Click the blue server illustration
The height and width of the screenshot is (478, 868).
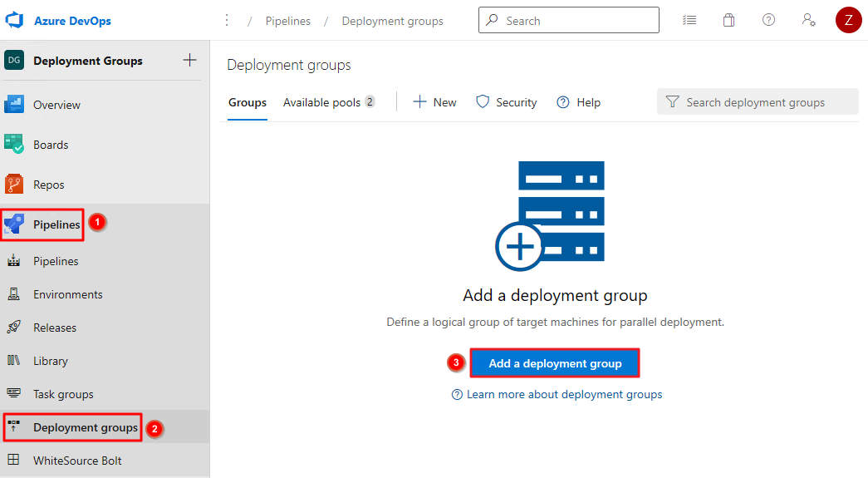pyautogui.click(x=550, y=216)
